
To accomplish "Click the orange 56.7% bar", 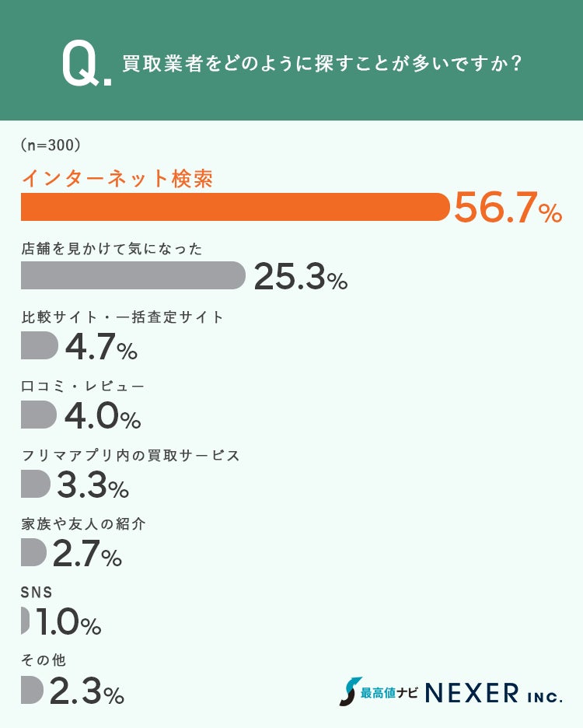I will 235,208.
